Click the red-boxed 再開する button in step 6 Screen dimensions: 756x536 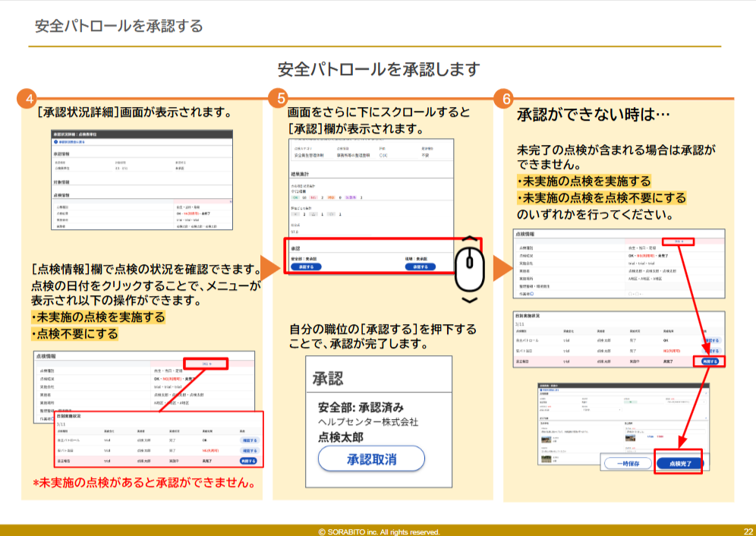coord(710,361)
